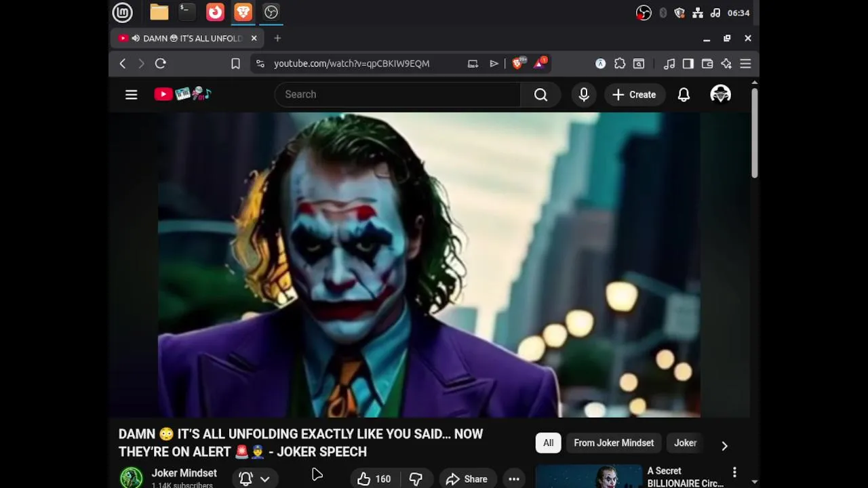Screen dimensions: 868x488
Task: Open Leo AI sparkle icon
Action: click(726, 64)
